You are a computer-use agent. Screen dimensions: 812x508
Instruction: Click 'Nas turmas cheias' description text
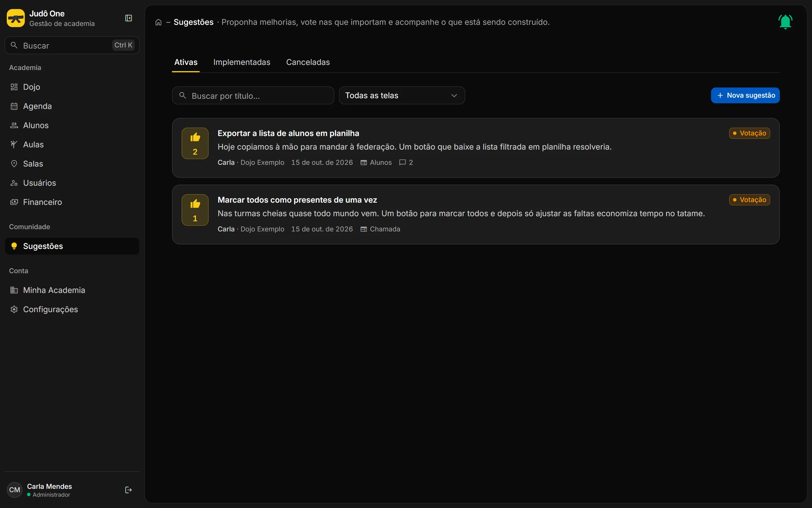click(461, 213)
